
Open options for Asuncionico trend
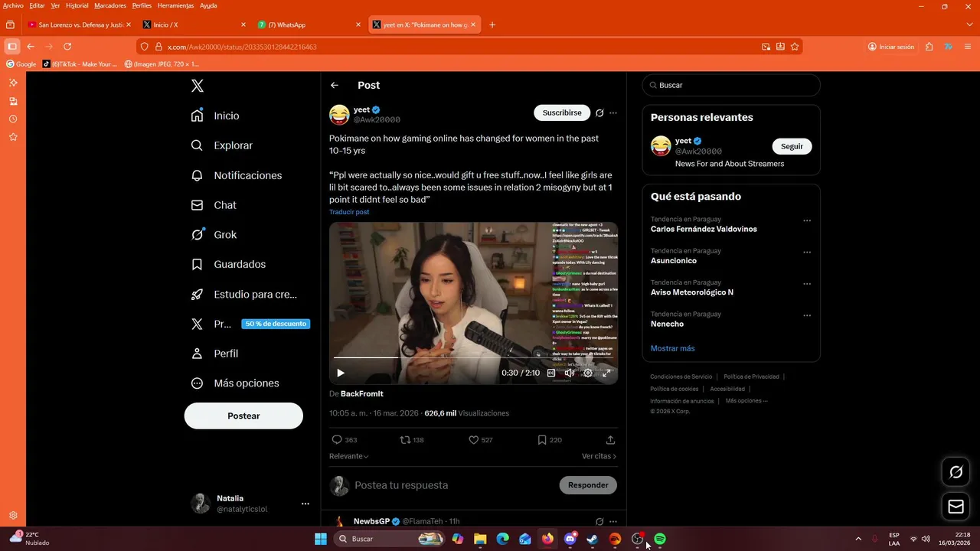click(807, 252)
